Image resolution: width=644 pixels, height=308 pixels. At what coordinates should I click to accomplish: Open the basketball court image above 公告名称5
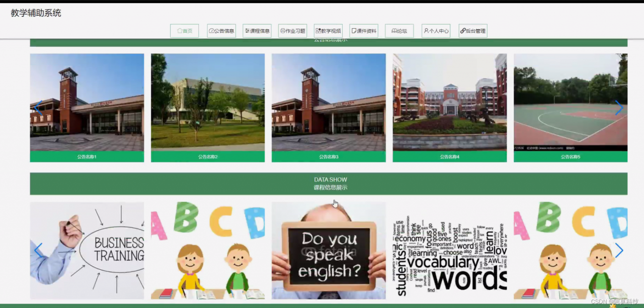(571, 102)
